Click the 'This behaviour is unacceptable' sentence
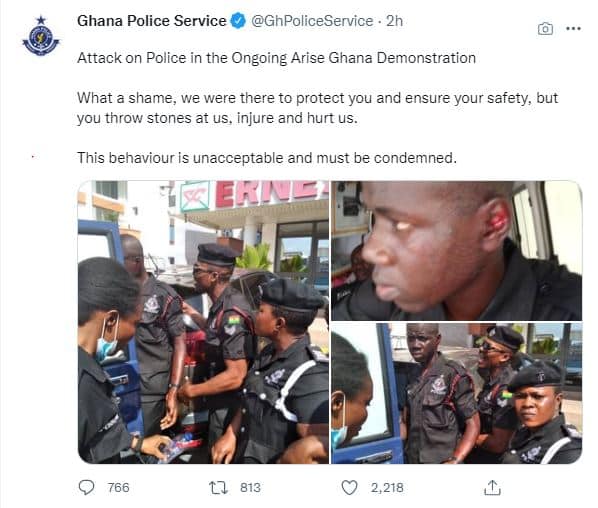Image resolution: width=598 pixels, height=508 pixels. (x=267, y=158)
